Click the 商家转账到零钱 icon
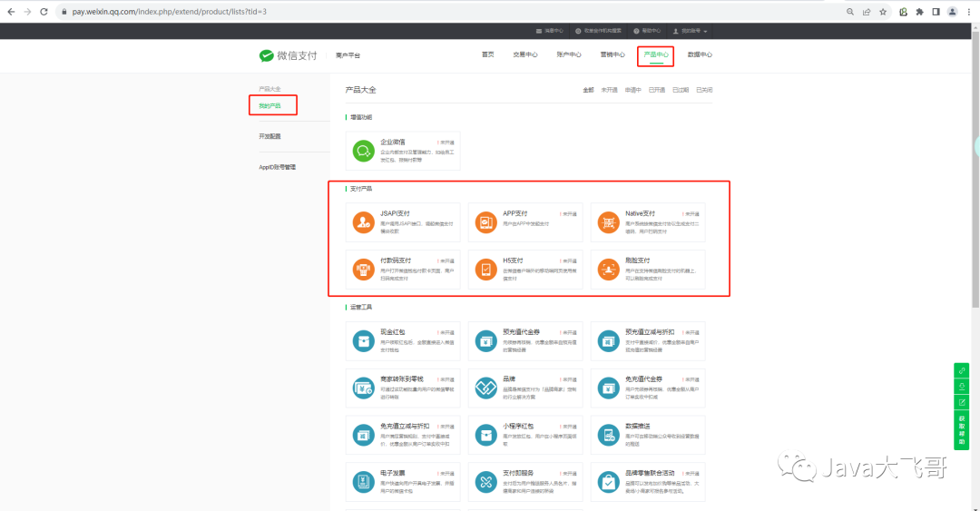This screenshot has width=980, height=511. coord(363,388)
